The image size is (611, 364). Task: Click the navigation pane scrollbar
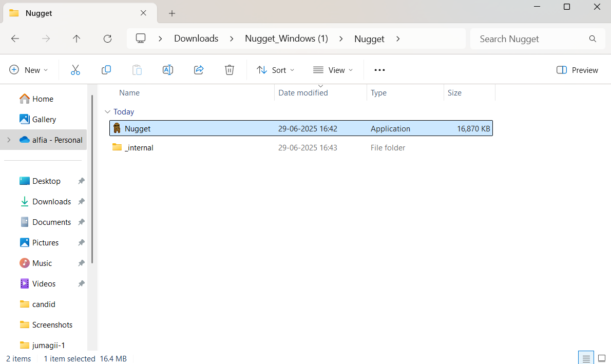coord(92,179)
